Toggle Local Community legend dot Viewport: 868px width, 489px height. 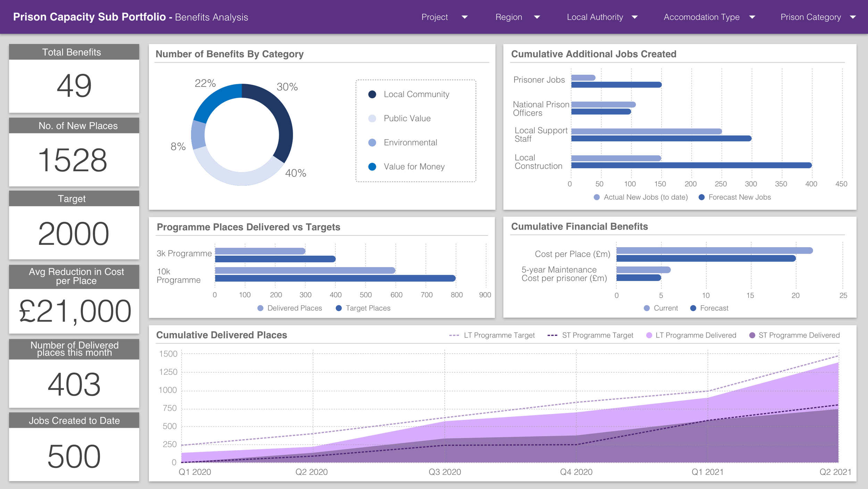[x=372, y=94]
